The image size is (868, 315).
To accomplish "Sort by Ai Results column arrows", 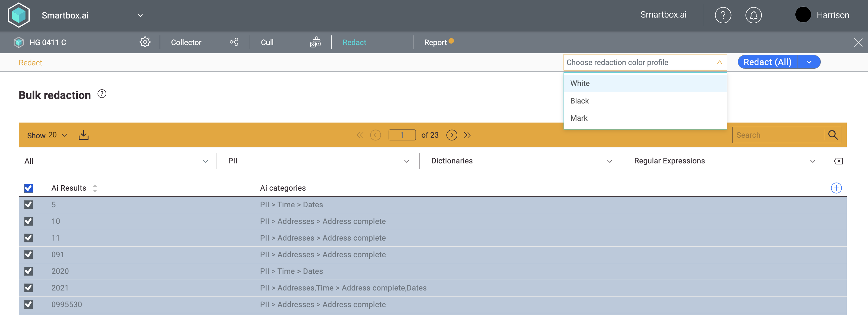I will coord(95,188).
